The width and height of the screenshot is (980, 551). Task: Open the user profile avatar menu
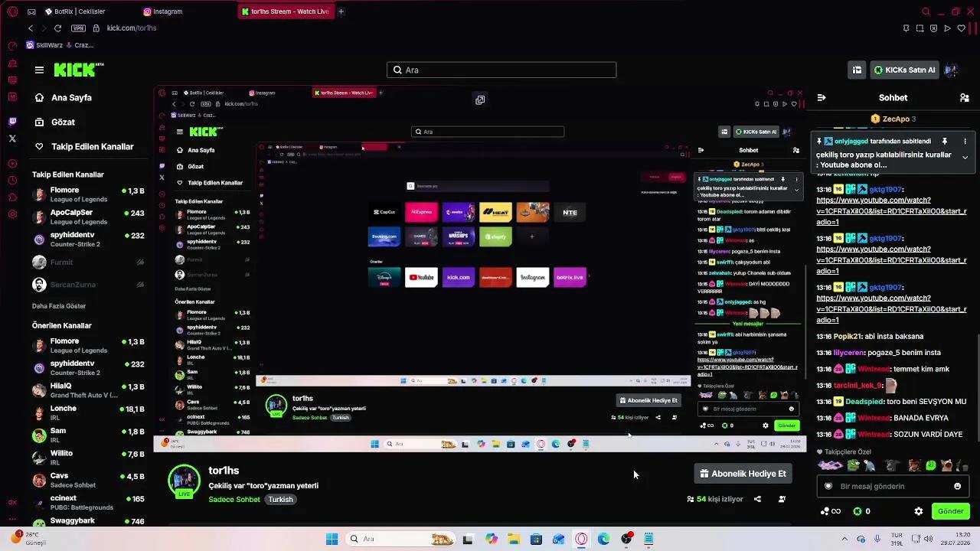[x=951, y=70]
